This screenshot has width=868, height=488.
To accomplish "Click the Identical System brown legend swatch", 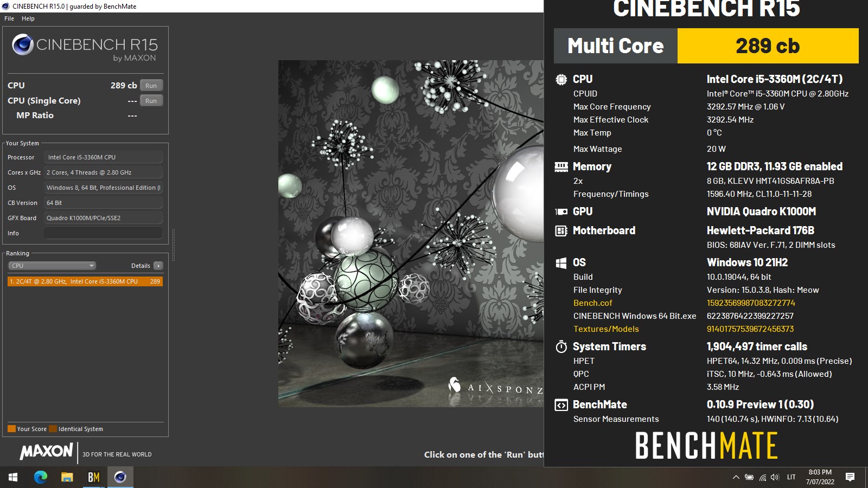I will click(x=53, y=429).
